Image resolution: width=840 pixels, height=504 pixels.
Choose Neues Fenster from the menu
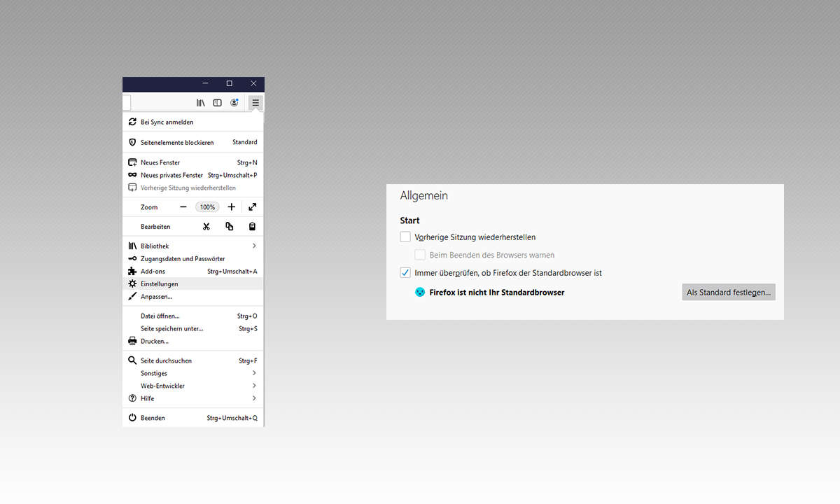tap(193, 162)
